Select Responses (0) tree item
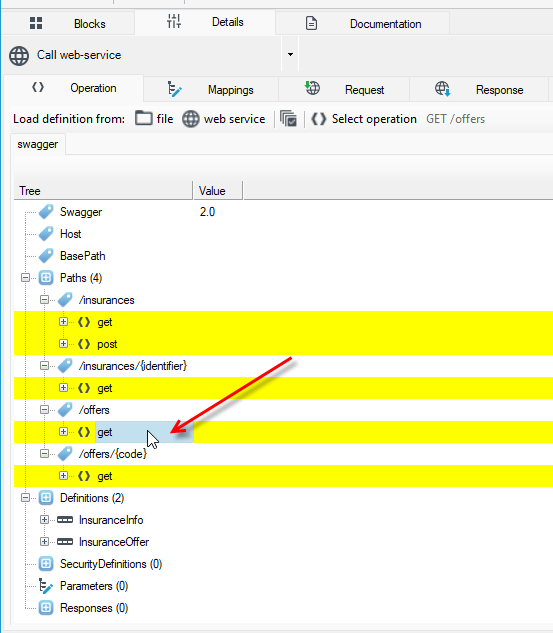This screenshot has width=553, height=633. point(94,608)
